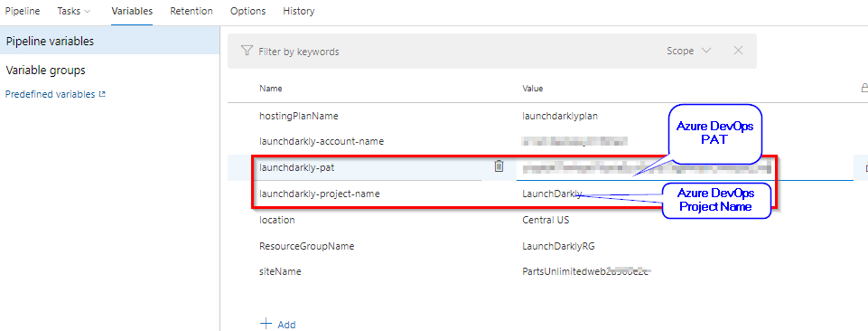Image resolution: width=868 pixels, height=331 pixels.
Task: Open the Options tab
Action: coord(247,11)
